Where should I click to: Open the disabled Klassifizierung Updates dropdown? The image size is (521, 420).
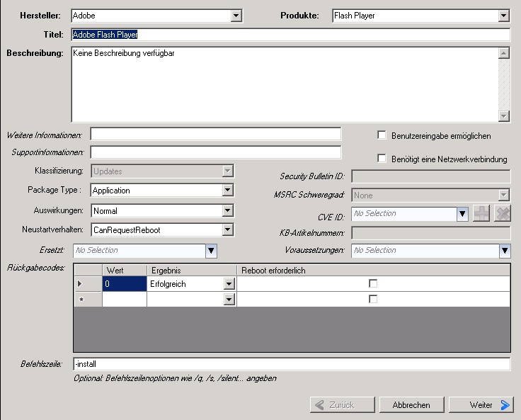228,171
